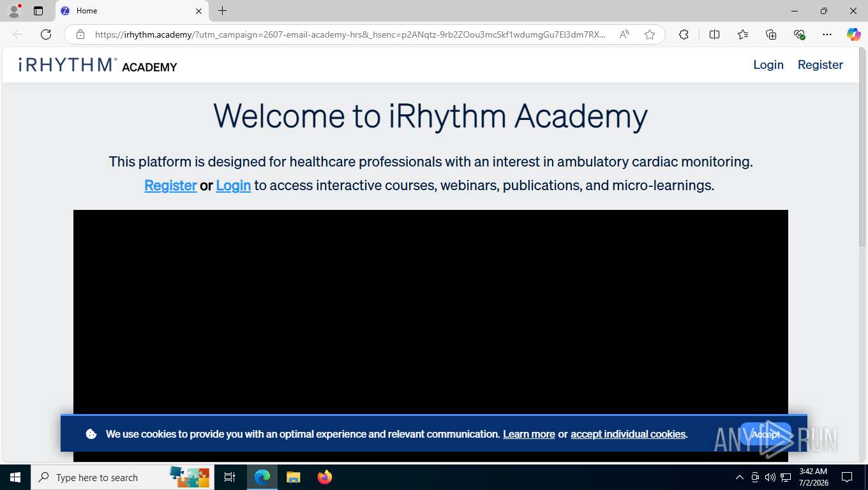Image resolution: width=868 pixels, height=490 pixels.
Task: View site information lock icon
Action: pyautogui.click(x=80, y=34)
